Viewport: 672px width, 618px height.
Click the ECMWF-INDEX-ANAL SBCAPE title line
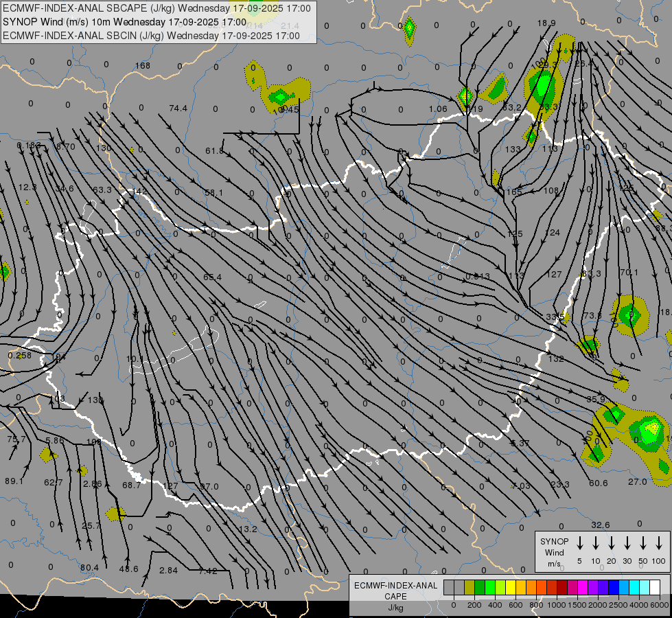click(157, 8)
